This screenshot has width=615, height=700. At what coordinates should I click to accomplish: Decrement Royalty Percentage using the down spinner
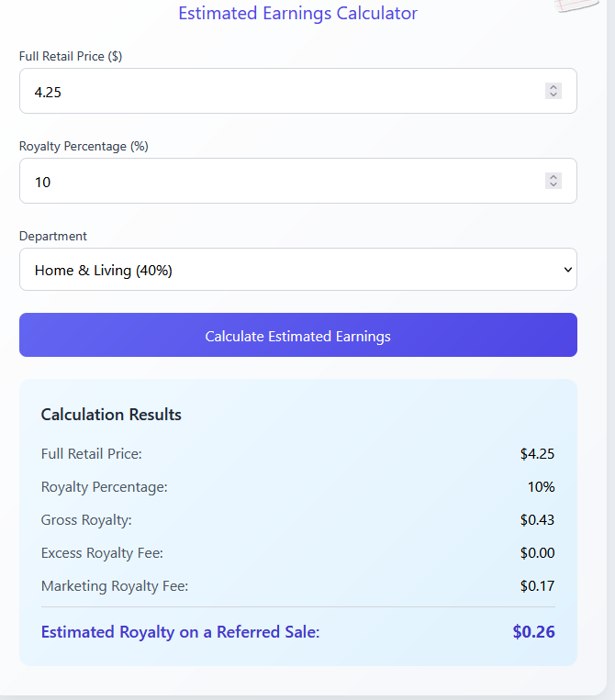553,184
